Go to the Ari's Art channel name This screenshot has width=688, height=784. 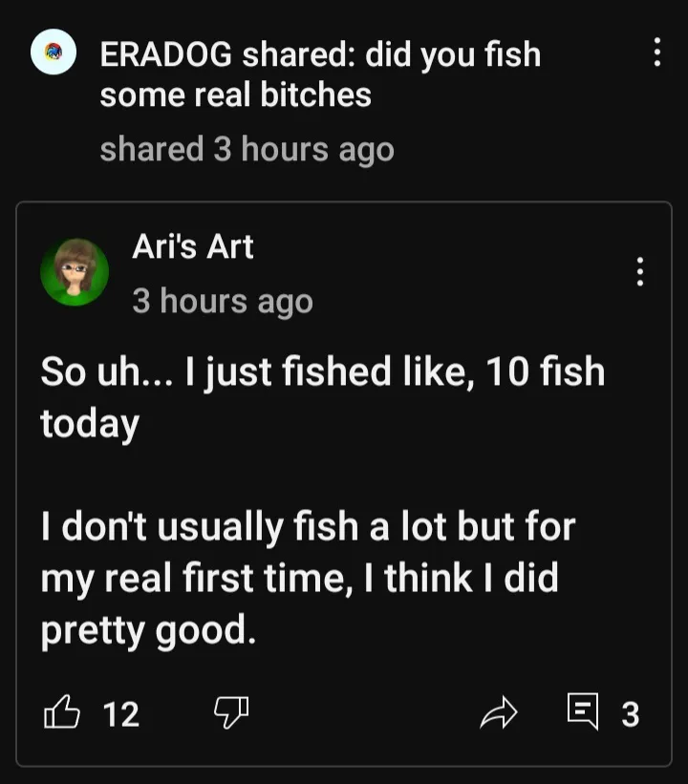pyautogui.click(x=192, y=246)
